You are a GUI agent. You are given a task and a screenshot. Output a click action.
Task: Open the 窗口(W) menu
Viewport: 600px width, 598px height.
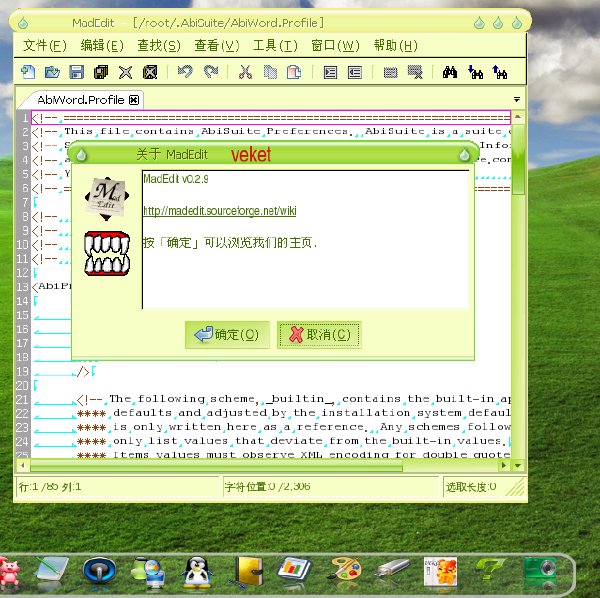[335, 46]
